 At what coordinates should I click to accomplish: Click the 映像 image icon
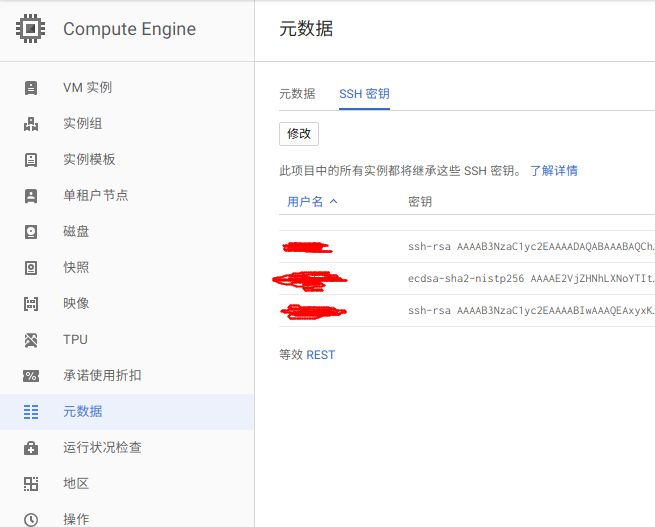(x=31, y=304)
